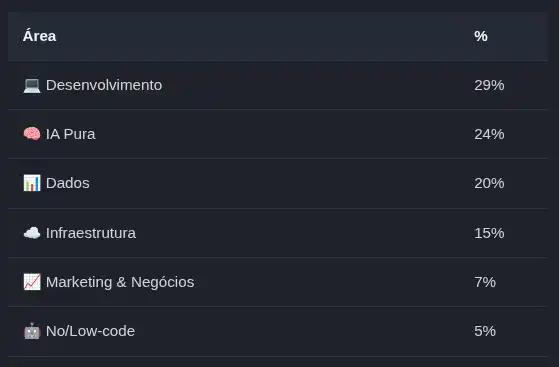Viewport: 559px width, 367px height.
Task: Click the cloud emoji beside Infraestrutura
Action: 32,233
